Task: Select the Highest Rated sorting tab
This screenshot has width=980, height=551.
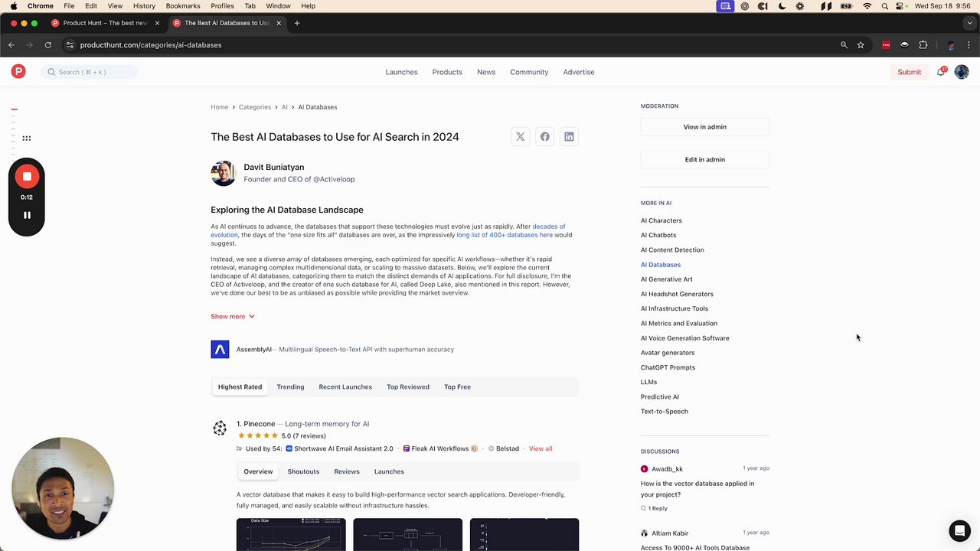Action: click(240, 387)
